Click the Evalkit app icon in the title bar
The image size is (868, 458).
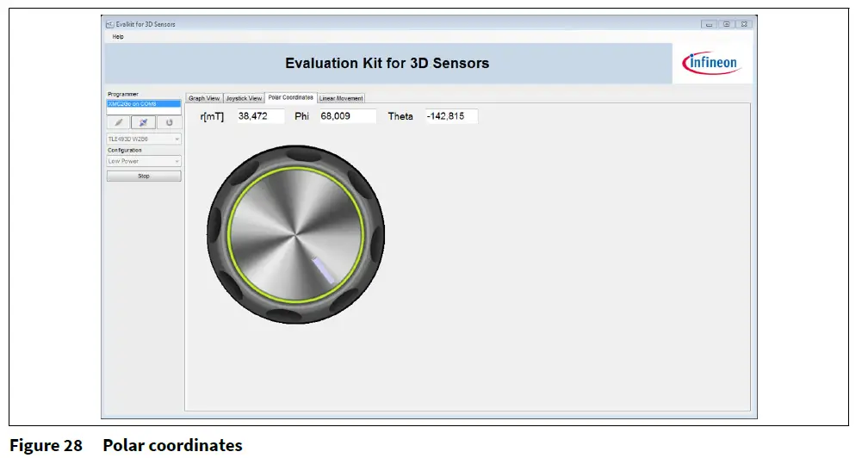109,24
